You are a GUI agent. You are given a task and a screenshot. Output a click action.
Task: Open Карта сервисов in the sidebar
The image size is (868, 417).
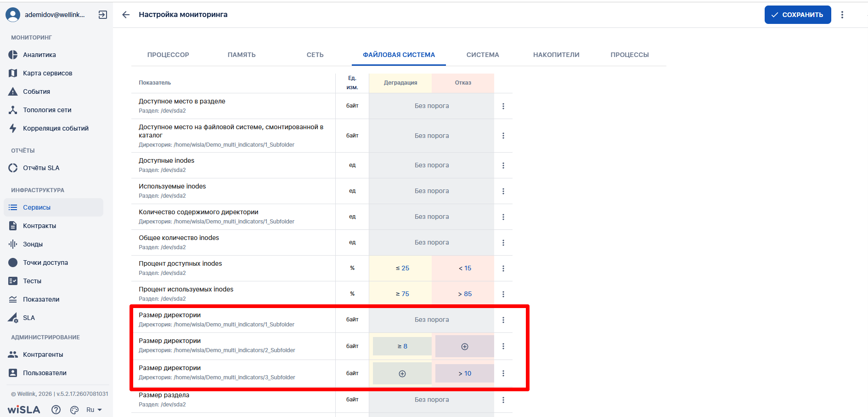click(53, 73)
